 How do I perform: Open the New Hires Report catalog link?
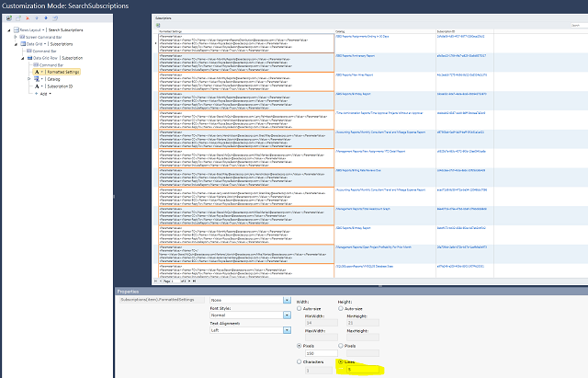tap(355, 74)
